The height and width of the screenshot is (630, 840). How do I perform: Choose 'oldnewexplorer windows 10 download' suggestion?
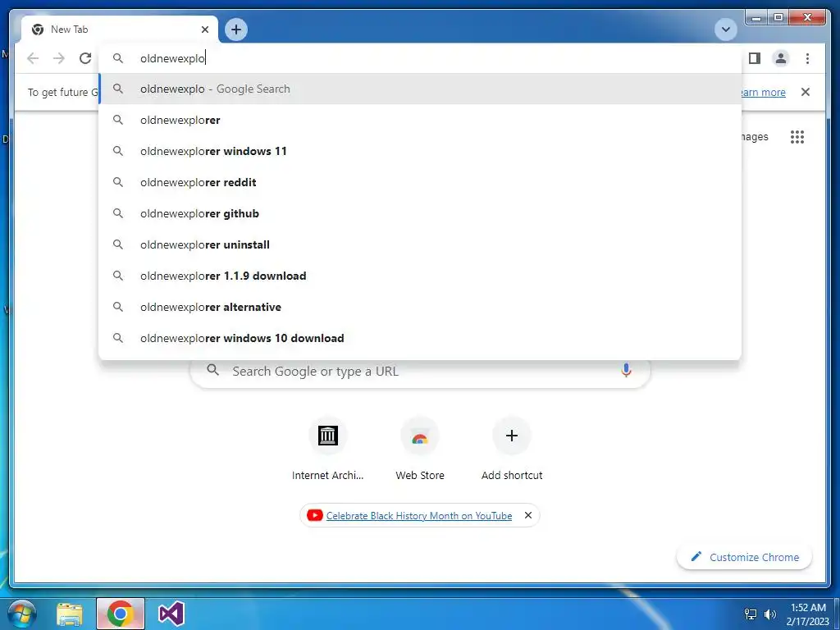pyautogui.click(x=420, y=338)
